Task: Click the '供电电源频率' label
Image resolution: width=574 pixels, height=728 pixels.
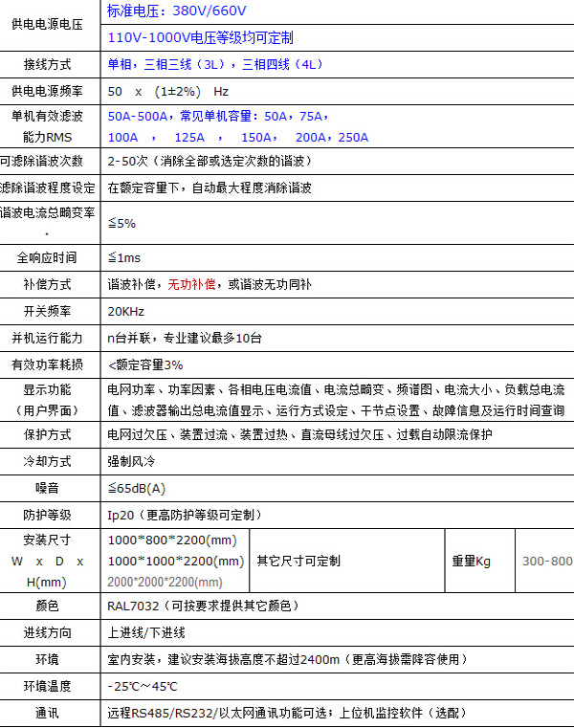Action: [47, 91]
